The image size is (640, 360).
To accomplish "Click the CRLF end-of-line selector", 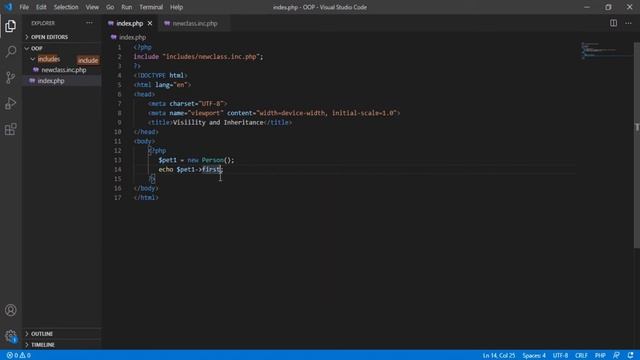I will pos(581,356).
